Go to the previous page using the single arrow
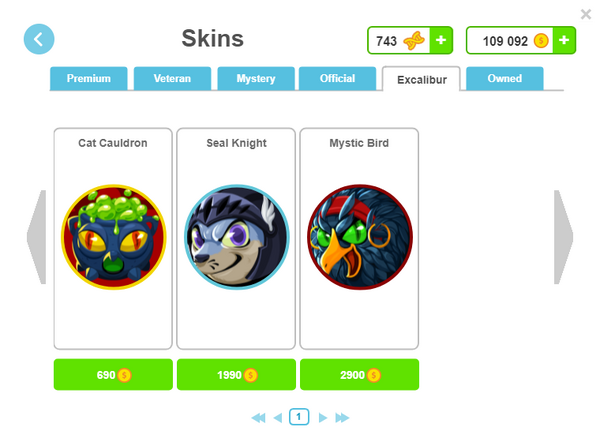The height and width of the screenshot is (442, 600). point(278,418)
